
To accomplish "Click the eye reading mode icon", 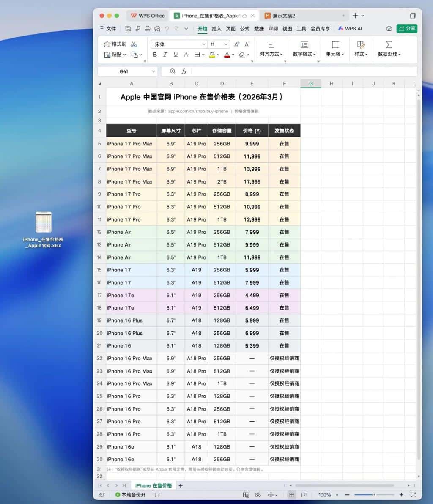I will [258, 495].
